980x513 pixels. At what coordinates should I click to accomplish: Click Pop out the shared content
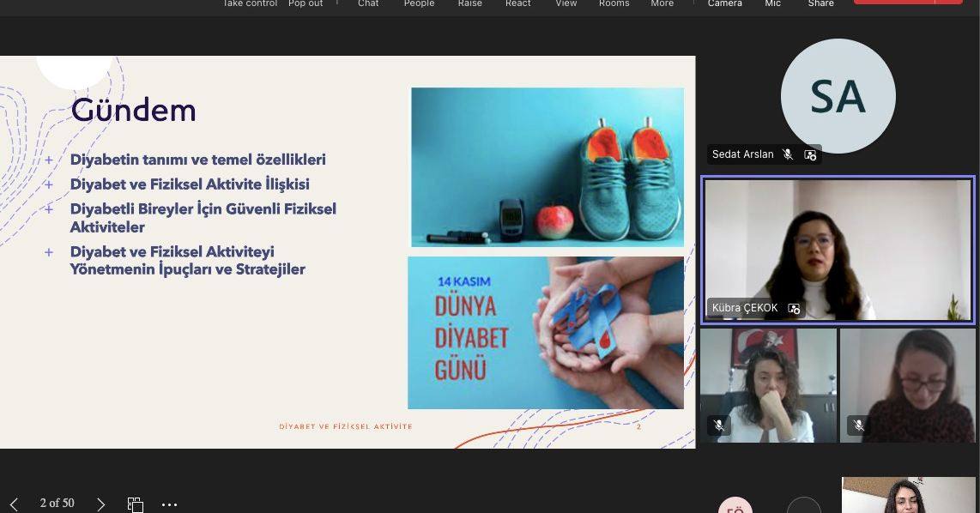coord(305,4)
